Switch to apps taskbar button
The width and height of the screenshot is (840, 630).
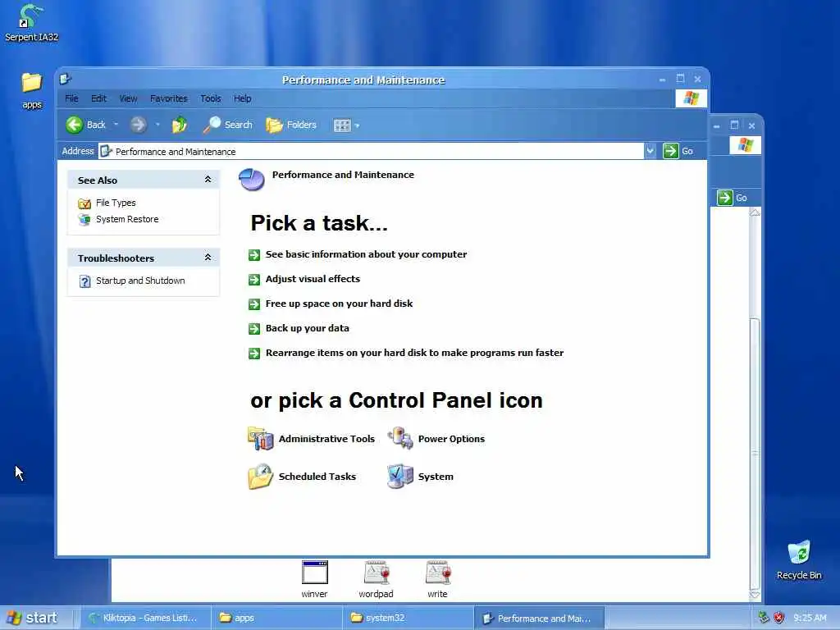tap(276, 619)
